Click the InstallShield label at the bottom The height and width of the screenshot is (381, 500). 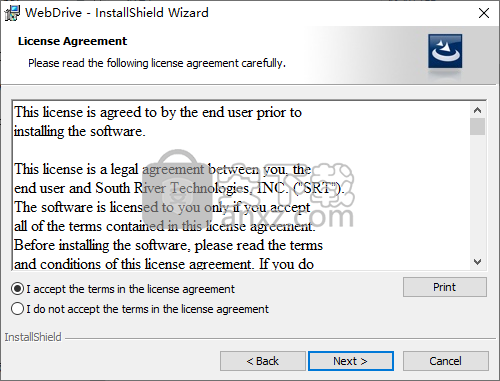[33, 337]
